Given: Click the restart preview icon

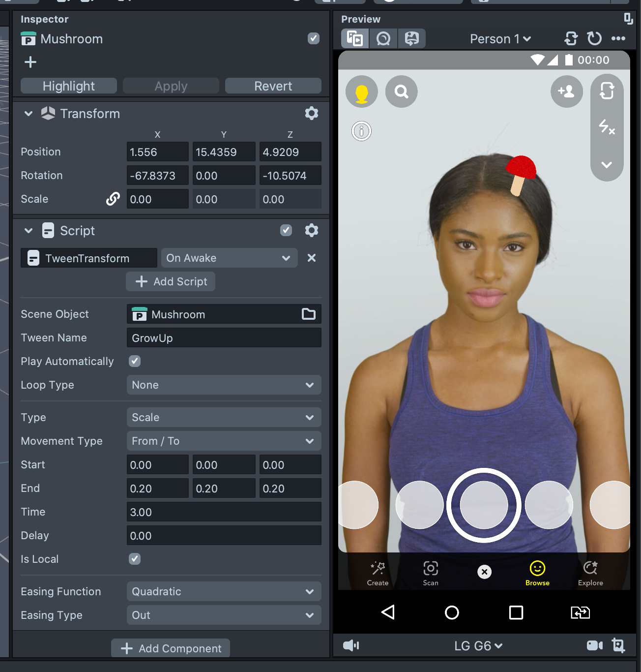Looking at the screenshot, I should [x=594, y=38].
